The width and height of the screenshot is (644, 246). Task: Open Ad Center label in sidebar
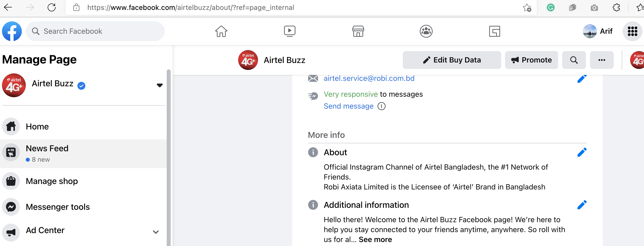coord(45,230)
